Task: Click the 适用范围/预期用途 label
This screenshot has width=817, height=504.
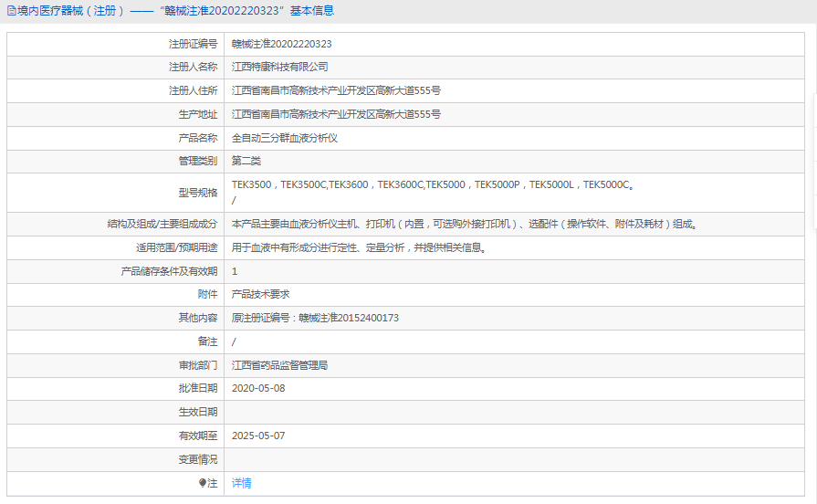Action: point(176,247)
